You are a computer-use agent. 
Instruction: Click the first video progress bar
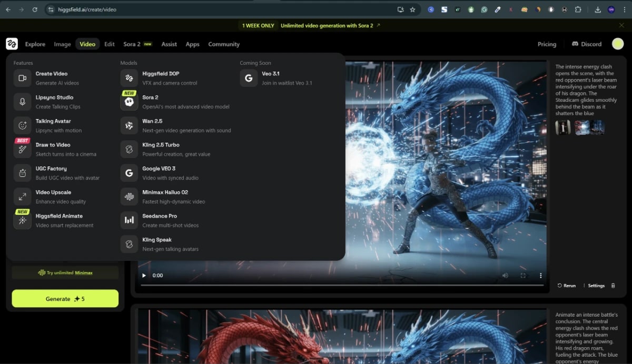tap(342, 285)
